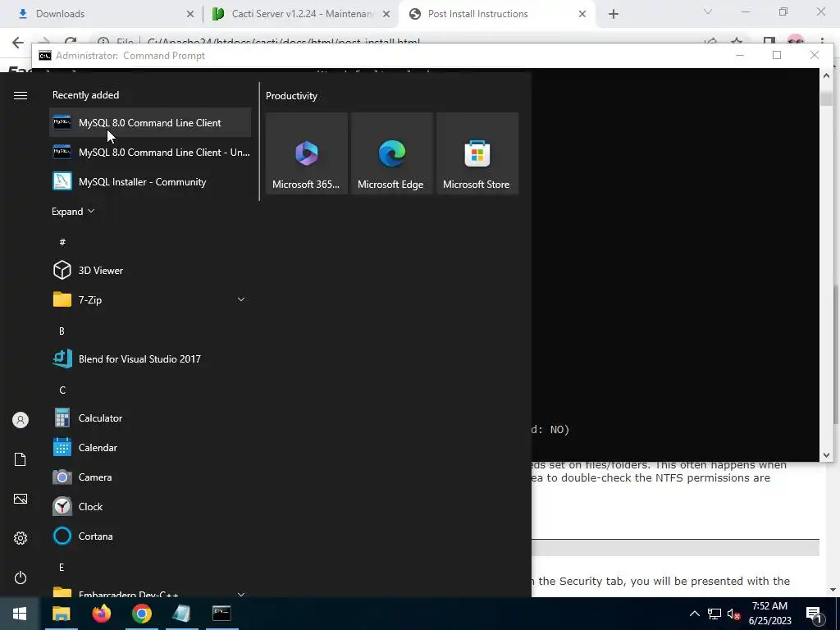This screenshot has width=840, height=630.
Task: Open the 7-Zip folder icon
Action: coord(62,299)
